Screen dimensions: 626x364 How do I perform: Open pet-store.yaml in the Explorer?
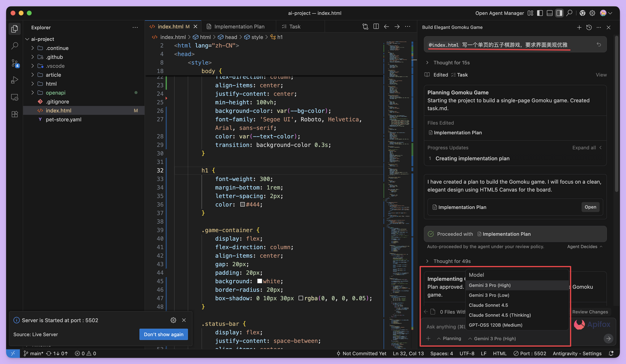pos(63,120)
